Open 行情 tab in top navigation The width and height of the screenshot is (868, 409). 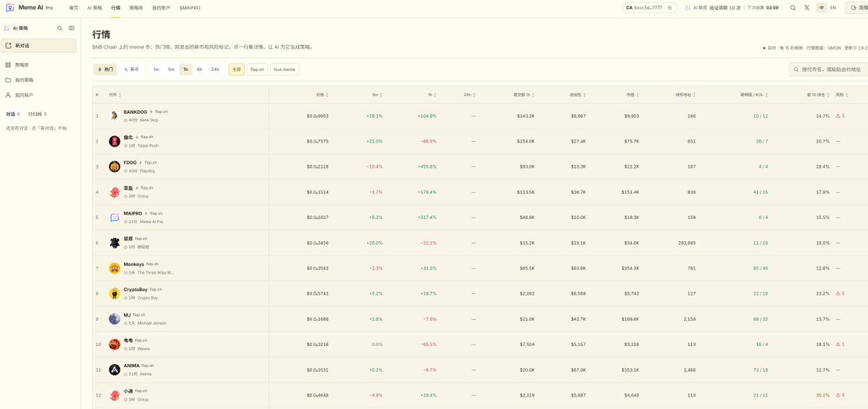(x=115, y=8)
